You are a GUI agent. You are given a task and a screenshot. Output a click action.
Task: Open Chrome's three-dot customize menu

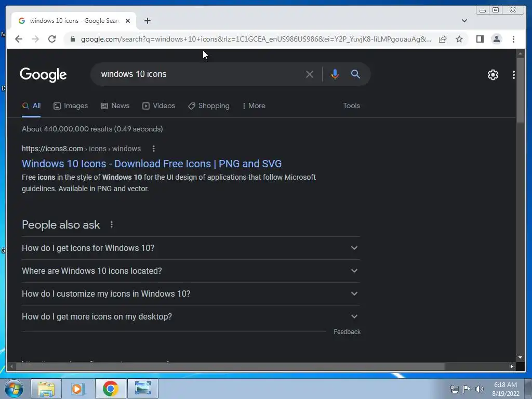513,39
